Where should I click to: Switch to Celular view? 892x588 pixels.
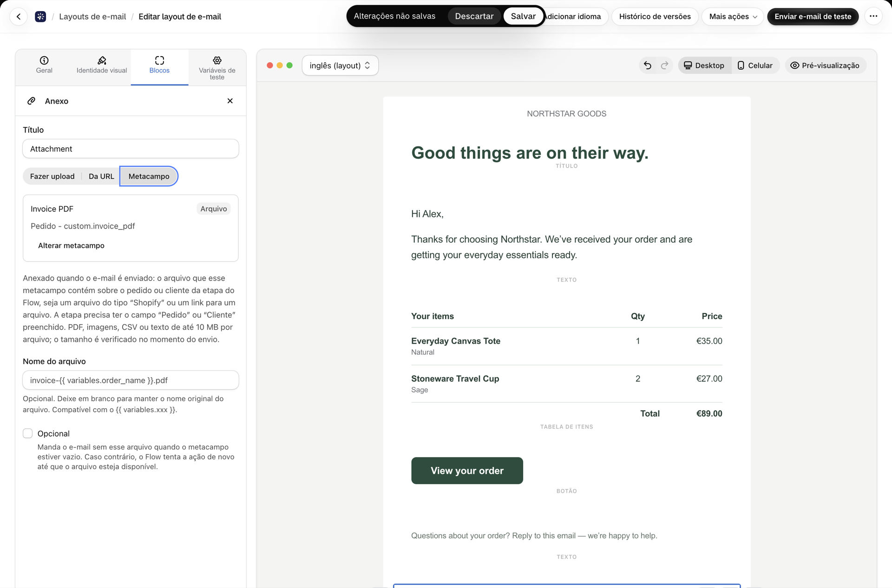755,65
